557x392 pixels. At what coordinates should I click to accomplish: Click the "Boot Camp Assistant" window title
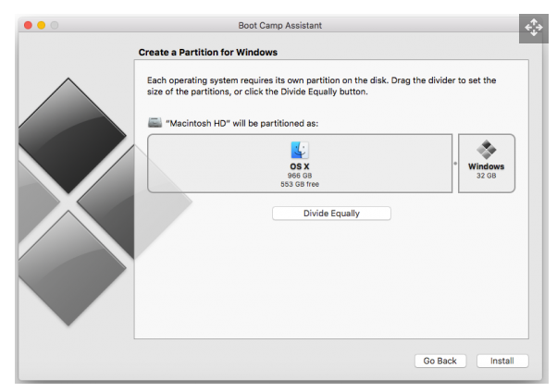coord(278,23)
